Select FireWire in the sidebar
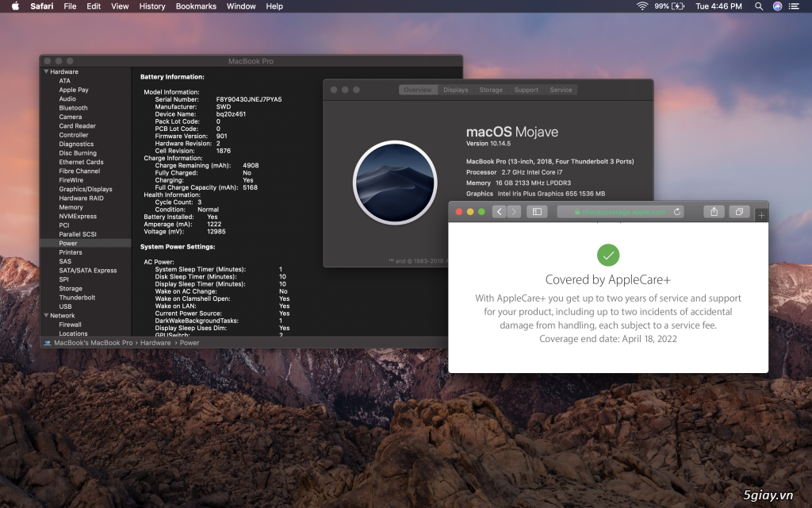Screen dimensions: 812x508 71,180
